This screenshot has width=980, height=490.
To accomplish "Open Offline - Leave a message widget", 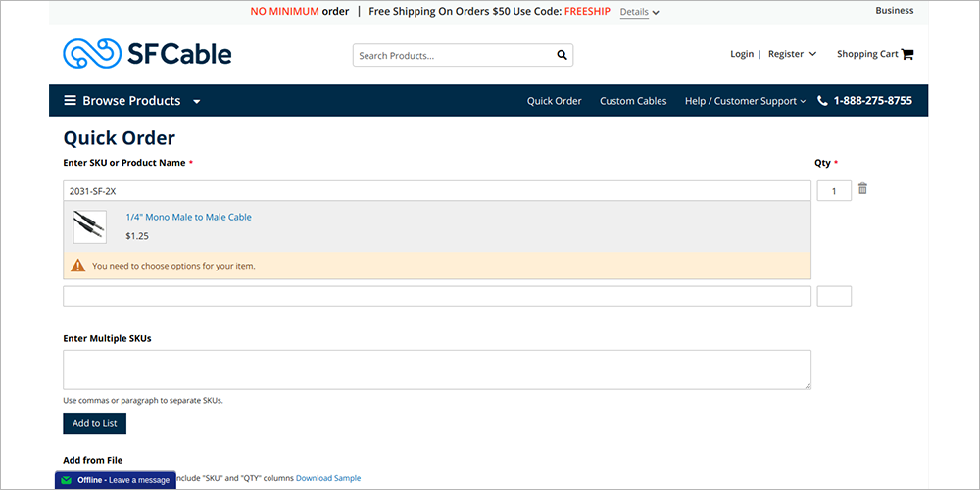I will (x=116, y=480).
